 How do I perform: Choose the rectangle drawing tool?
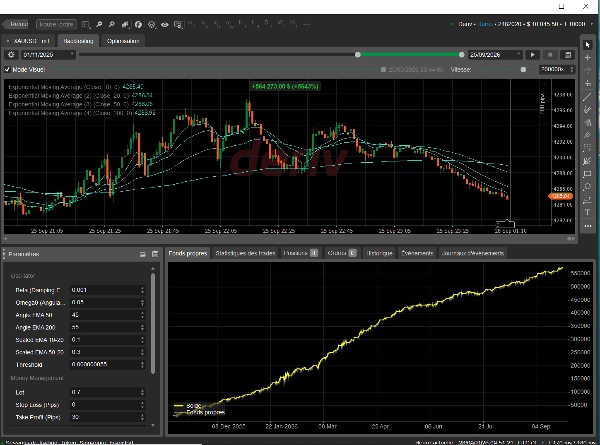click(587, 174)
